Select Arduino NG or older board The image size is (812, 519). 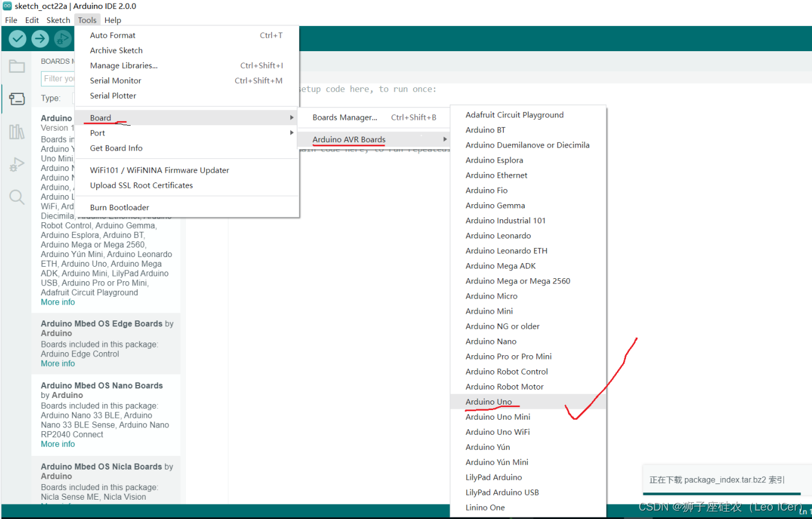[x=528, y=326]
